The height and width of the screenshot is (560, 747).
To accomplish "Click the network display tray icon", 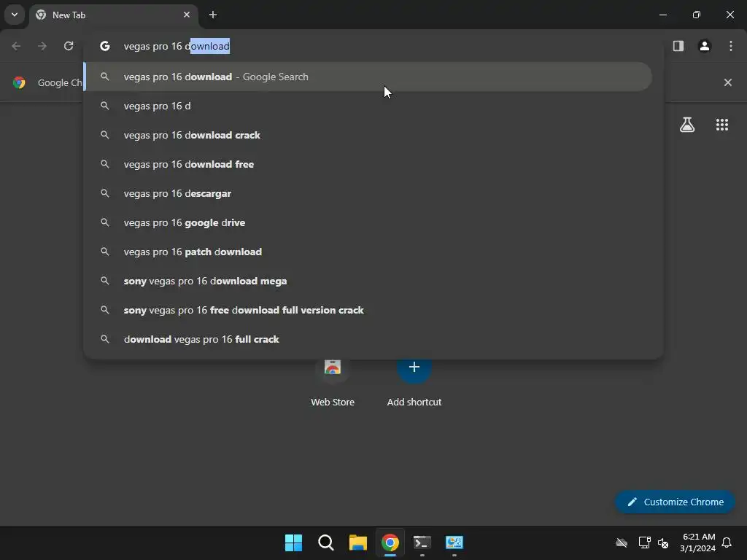I will coord(645,542).
